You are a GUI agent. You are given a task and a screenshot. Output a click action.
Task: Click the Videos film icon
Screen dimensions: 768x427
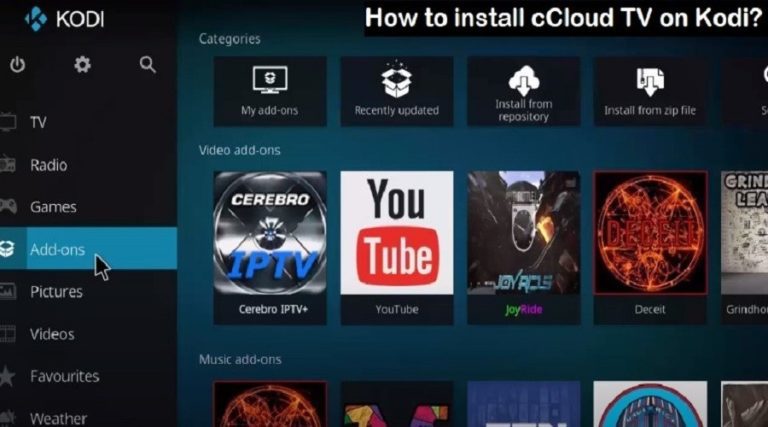[7, 334]
